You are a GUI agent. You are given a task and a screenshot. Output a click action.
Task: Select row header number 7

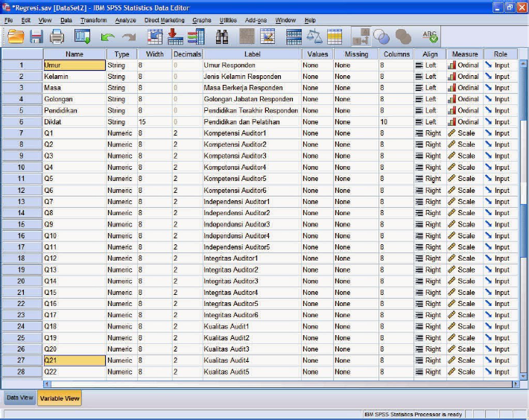(21, 133)
